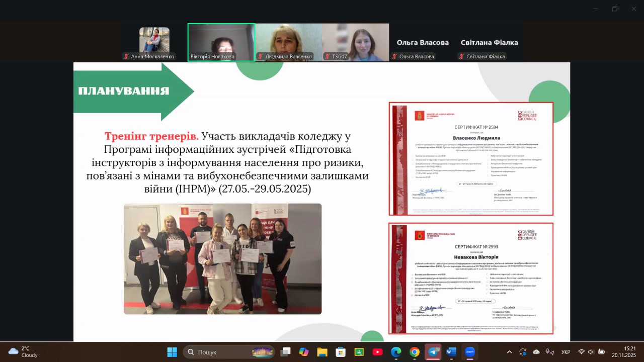Open File Explorer folder icon
644x362 pixels.
pos(322,352)
